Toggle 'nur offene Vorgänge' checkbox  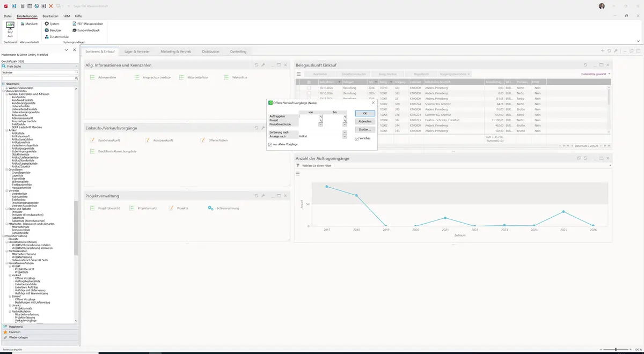tap(270, 144)
